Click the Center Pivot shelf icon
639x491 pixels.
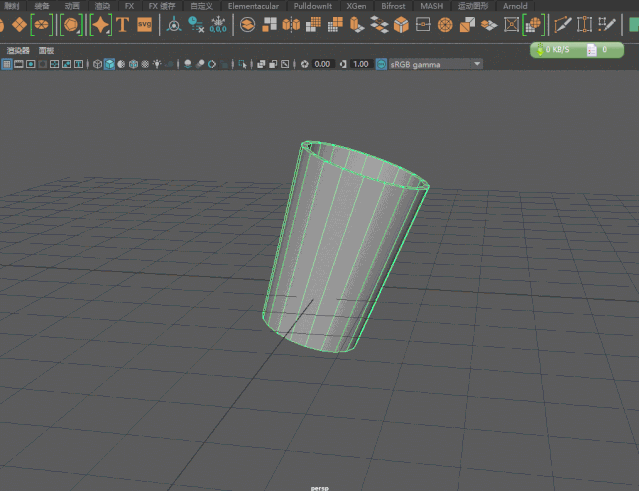[174, 24]
